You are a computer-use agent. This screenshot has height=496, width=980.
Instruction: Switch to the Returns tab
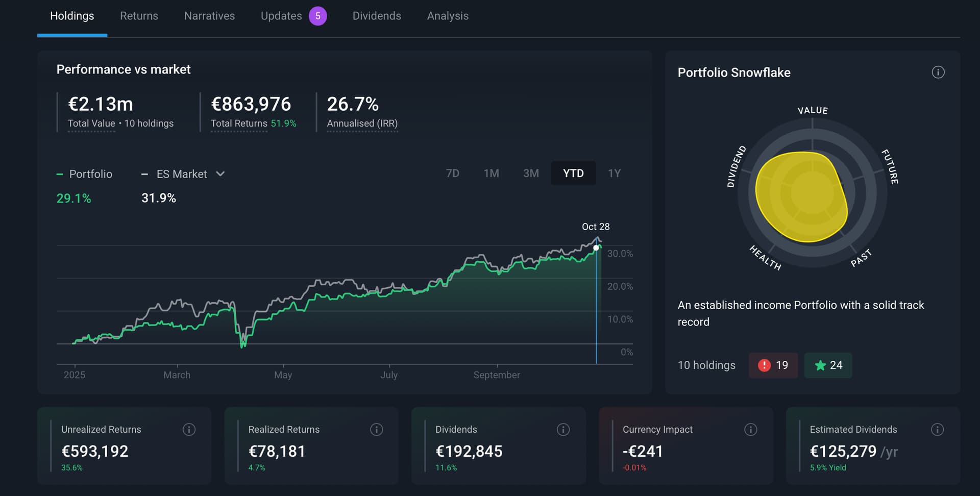(x=139, y=16)
